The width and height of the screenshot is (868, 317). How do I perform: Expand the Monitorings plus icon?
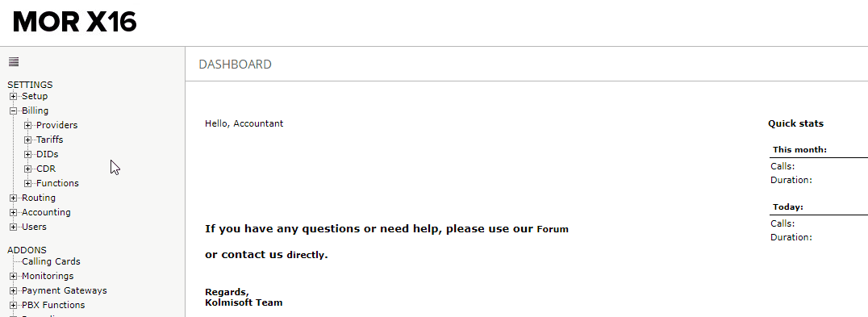(x=13, y=276)
